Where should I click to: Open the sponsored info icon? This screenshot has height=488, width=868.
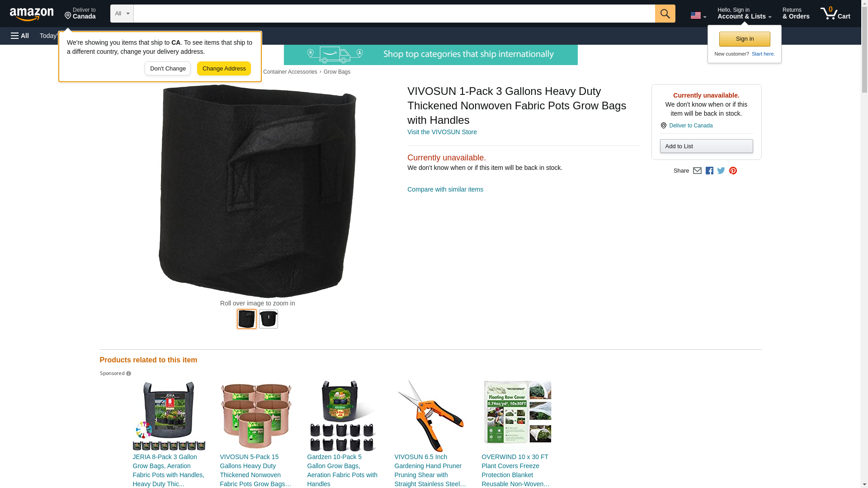128,374
